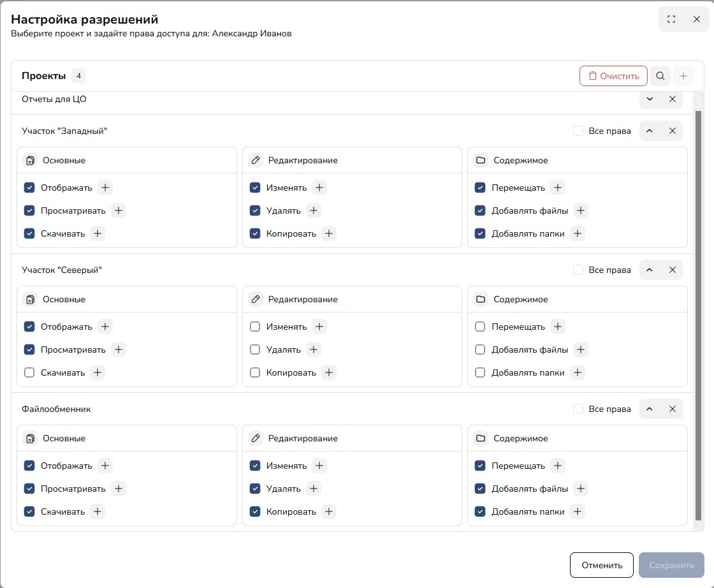The height and width of the screenshot is (588, 714).
Task: Remove the Участок "Западный" project
Action: point(673,131)
